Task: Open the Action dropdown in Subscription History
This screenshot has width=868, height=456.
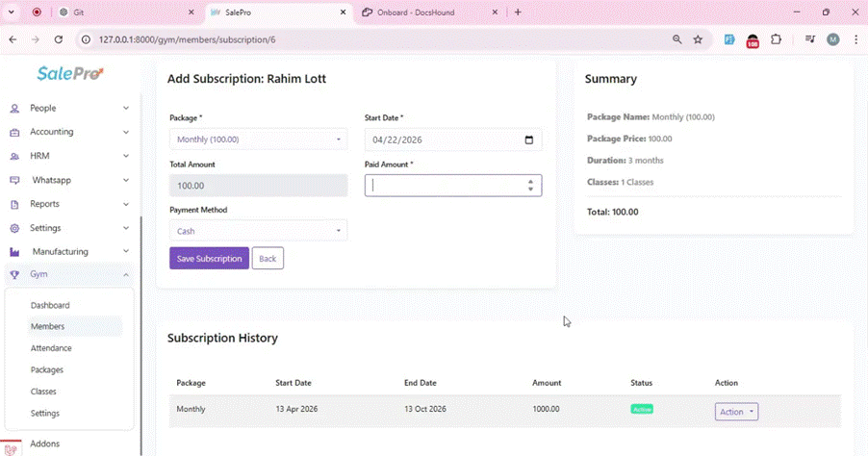Action: 736,412
